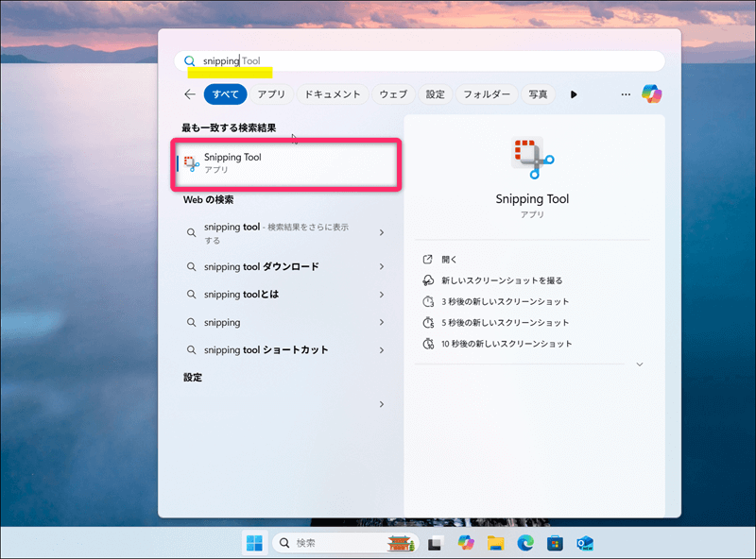This screenshot has width=756, height=559.
Task: Expand the action list chevron in preview pane
Action: point(640,364)
